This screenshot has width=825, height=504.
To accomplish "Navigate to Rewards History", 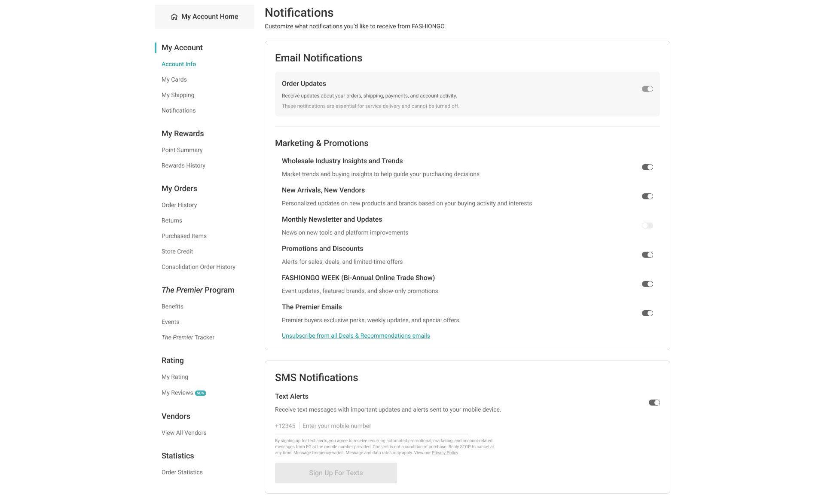I will tap(183, 165).
